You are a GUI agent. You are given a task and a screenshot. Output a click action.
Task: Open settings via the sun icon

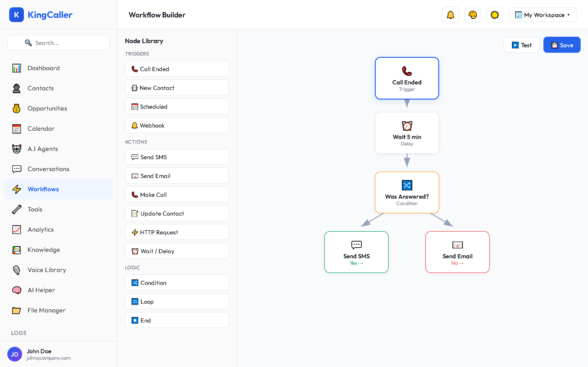pos(495,14)
